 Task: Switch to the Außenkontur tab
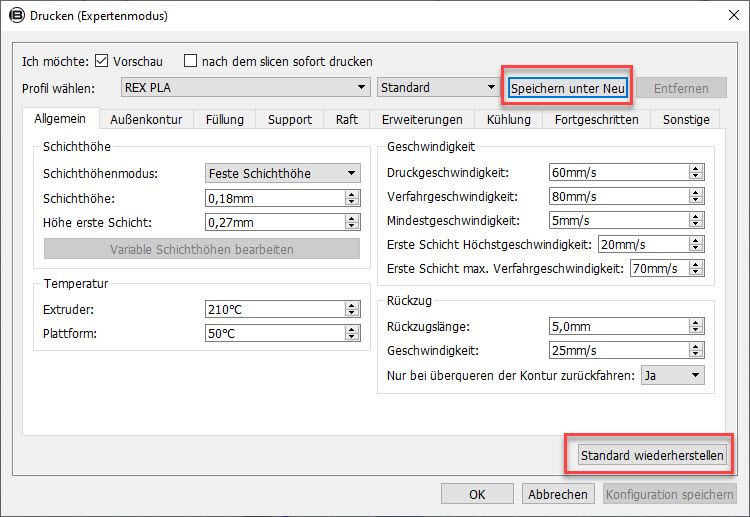click(x=146, y=119)
